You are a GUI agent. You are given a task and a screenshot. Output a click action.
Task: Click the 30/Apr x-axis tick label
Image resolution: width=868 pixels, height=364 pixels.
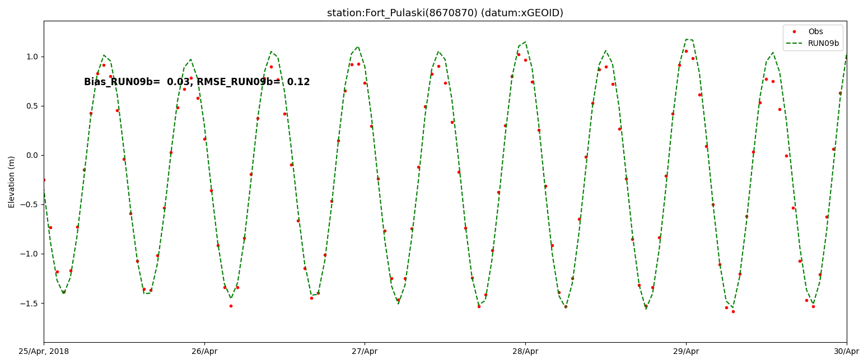846,352
